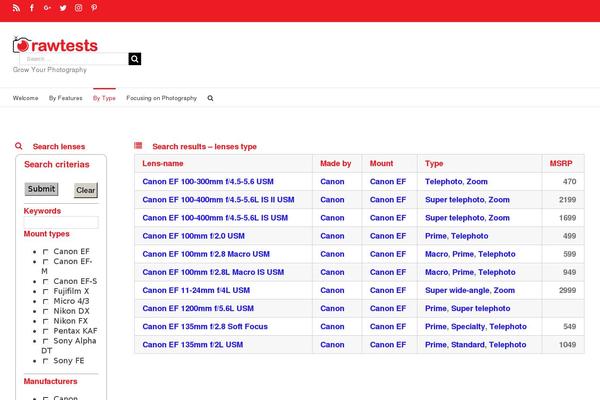Open Canon EF 100-400mm f/4.5-5.6L IS USM lens
The image size is (600, 400).
click(x=215, y=218)
